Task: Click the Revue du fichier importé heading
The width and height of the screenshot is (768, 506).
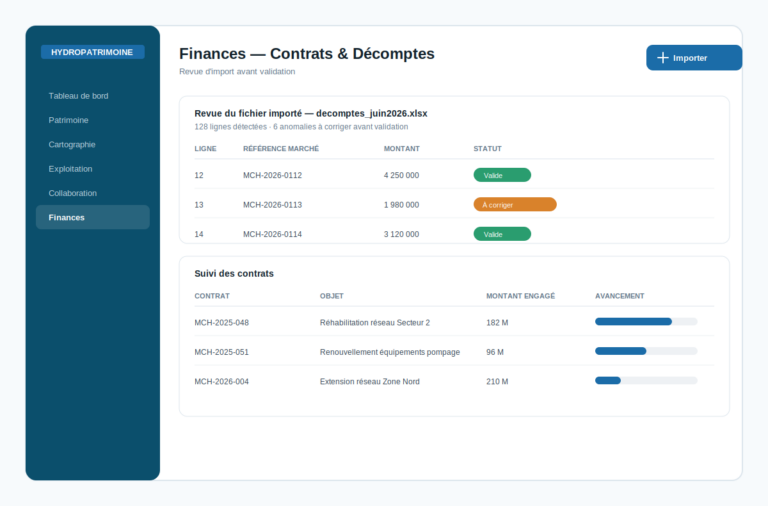Action: click(311, 113)
